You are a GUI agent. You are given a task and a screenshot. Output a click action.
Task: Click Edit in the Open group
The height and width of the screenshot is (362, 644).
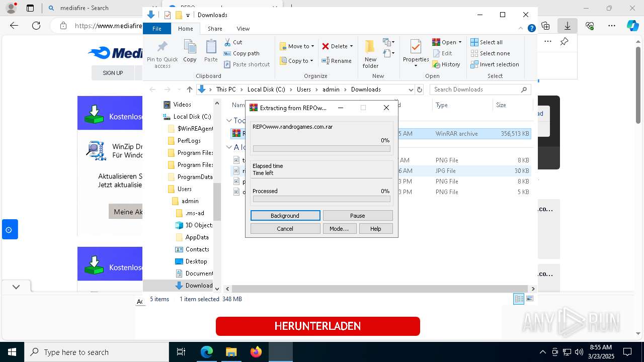tap(442, 53)
